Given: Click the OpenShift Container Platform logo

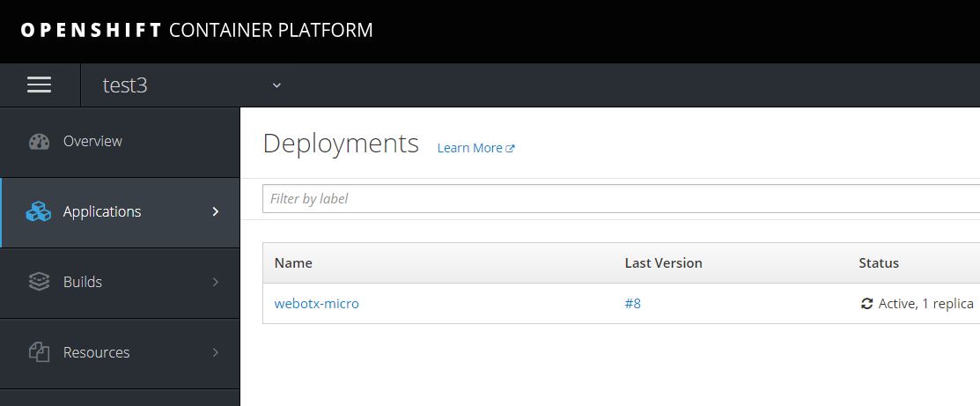Looking at the screenshot, I should pos(196,30).
